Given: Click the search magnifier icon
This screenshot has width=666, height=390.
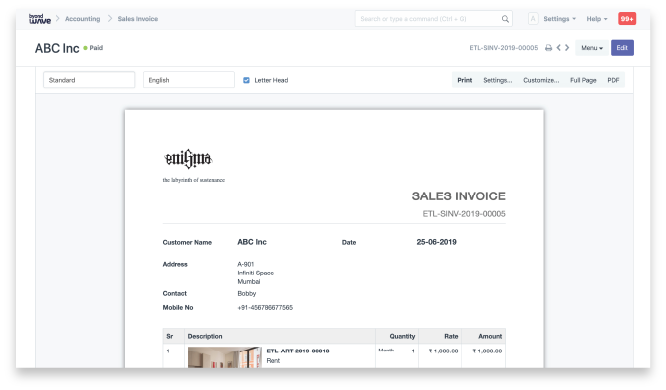Looking at the screenshot, I should click(505, 19).
